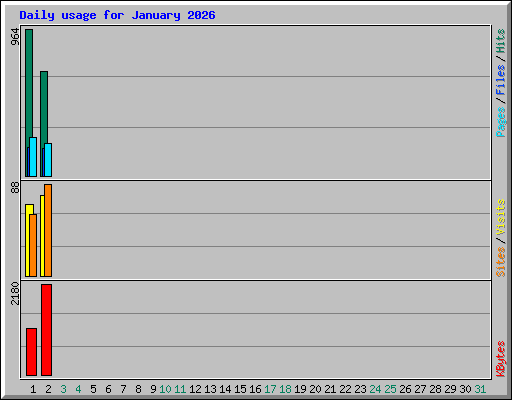Select green day label 3
Viewport: 512px width, 400px height.
pos(63,389)
